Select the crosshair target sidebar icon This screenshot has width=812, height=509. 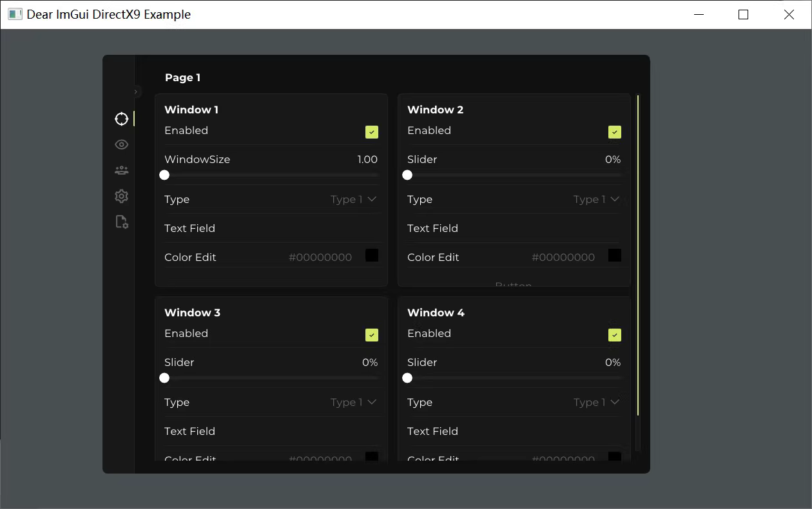click(x=121, y=119)
